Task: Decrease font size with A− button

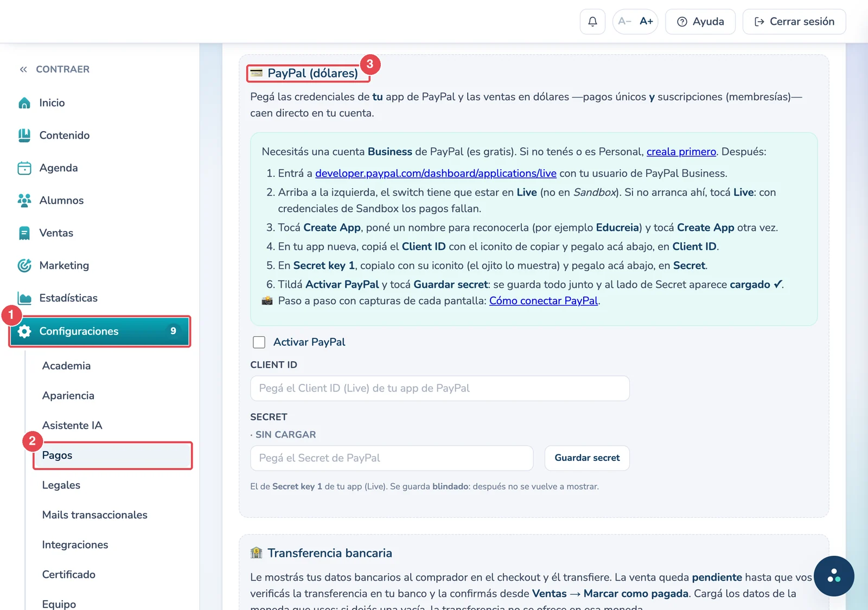Action: tap(624, 22)
